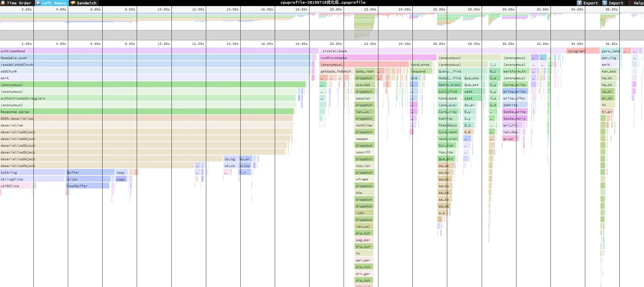
Task: Select the xss…ion frame
Action: [x=364, y=166]
